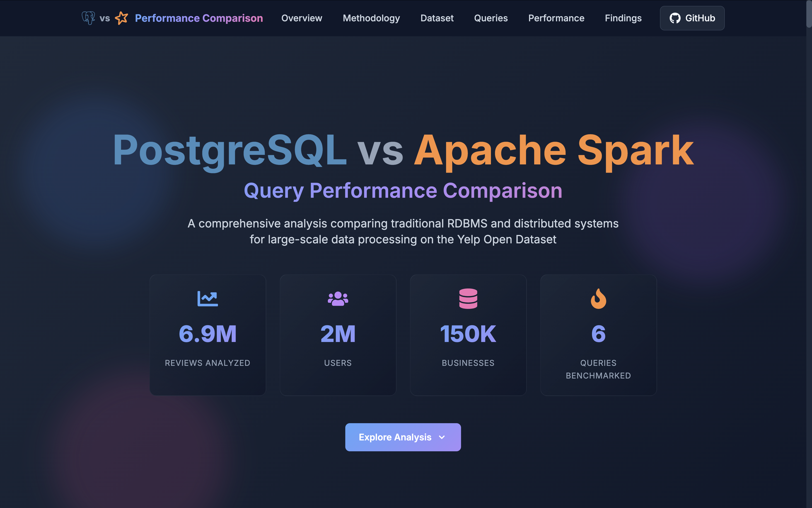
Task: Click the 2M value
Action: 338,334
